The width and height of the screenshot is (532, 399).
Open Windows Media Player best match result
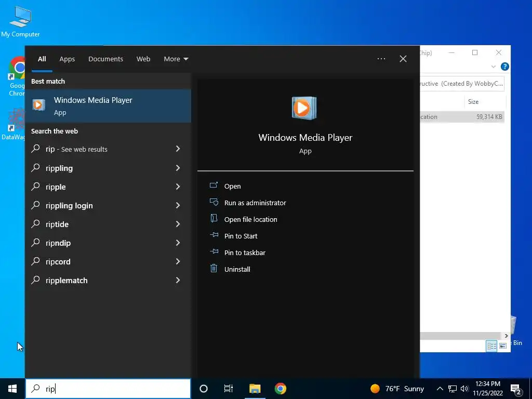(x=108, y=105)
